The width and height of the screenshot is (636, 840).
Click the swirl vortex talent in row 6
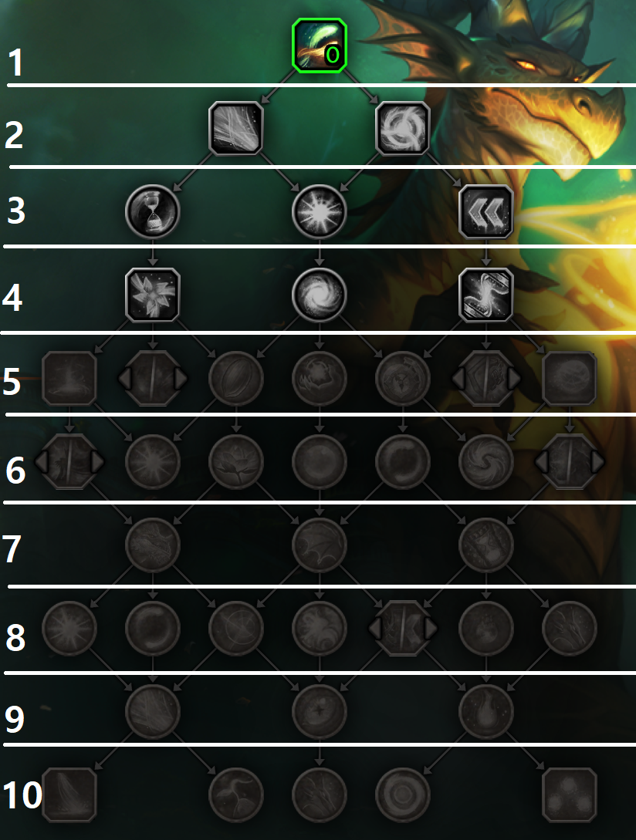click(x=485, y=461)
